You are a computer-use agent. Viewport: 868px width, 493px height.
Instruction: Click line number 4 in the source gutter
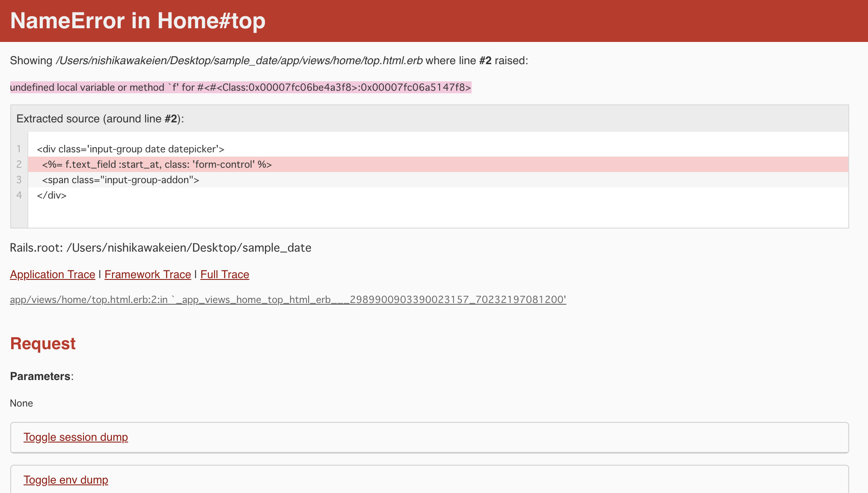[19, 195]
